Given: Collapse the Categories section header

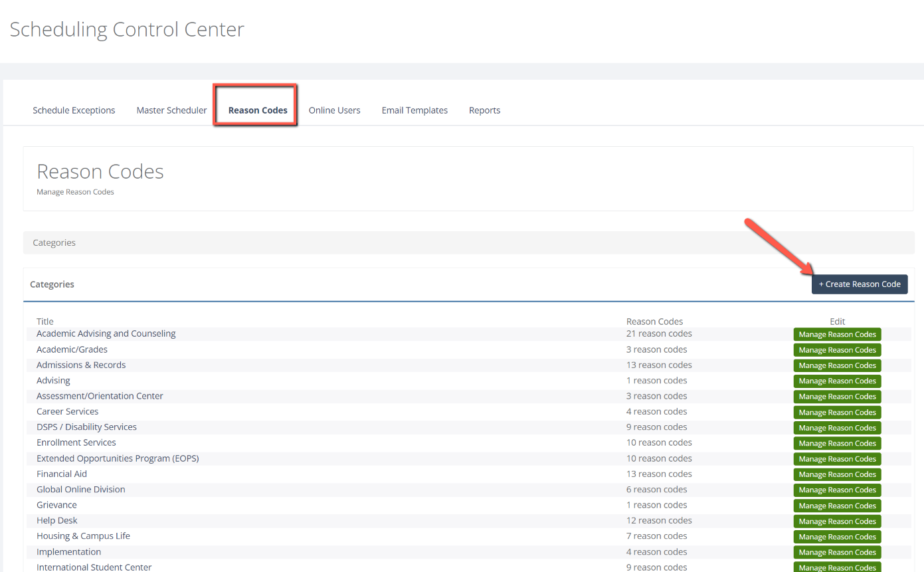Looking at the screenshot, I should click(x=54, y=242).
